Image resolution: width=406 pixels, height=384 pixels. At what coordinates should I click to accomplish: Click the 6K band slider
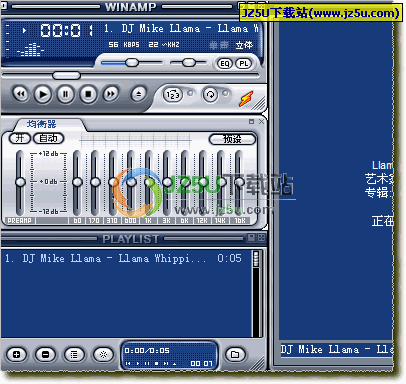click(x=185, y=182)
